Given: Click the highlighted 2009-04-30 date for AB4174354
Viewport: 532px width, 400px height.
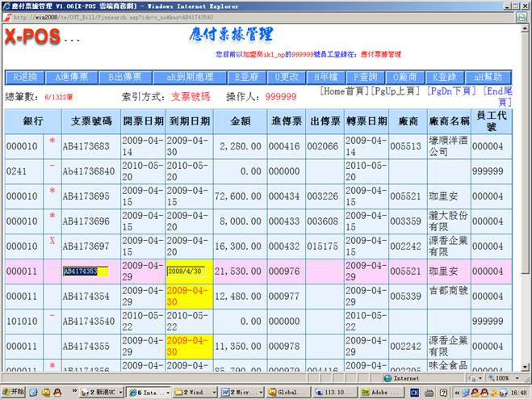Looking at the screenshot, I should 189,297.
